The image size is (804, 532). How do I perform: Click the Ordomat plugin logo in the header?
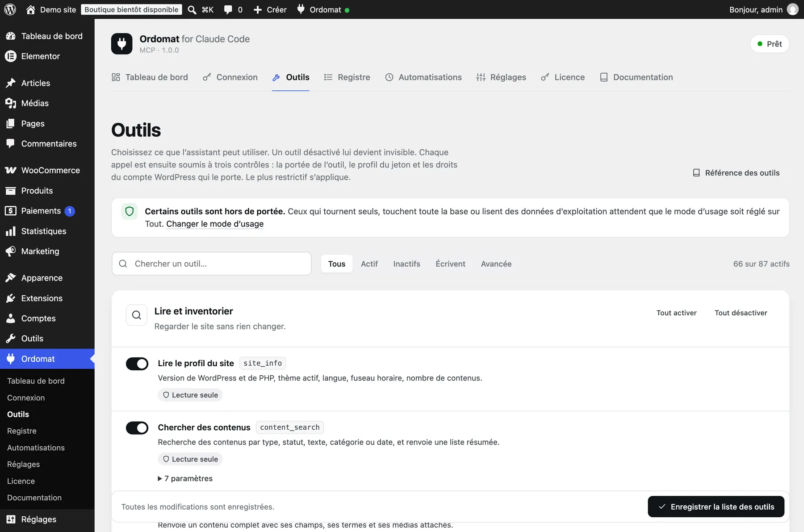[121, 44]
